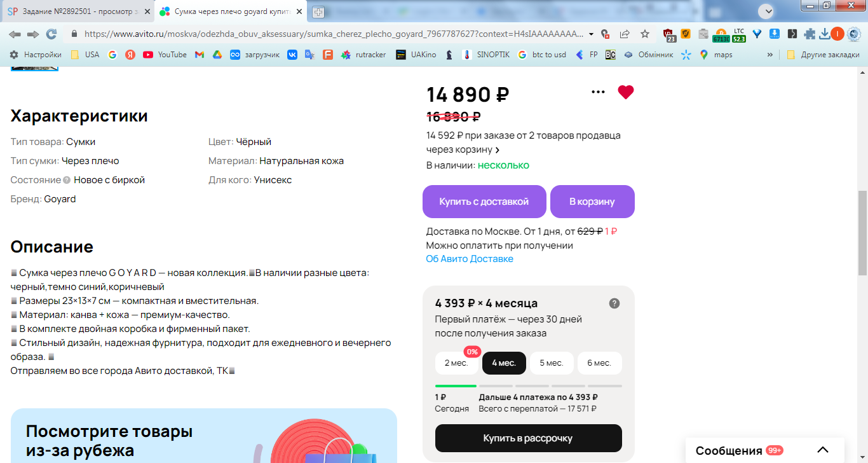Click the installment help question mark icon

(x=614, y=303)
